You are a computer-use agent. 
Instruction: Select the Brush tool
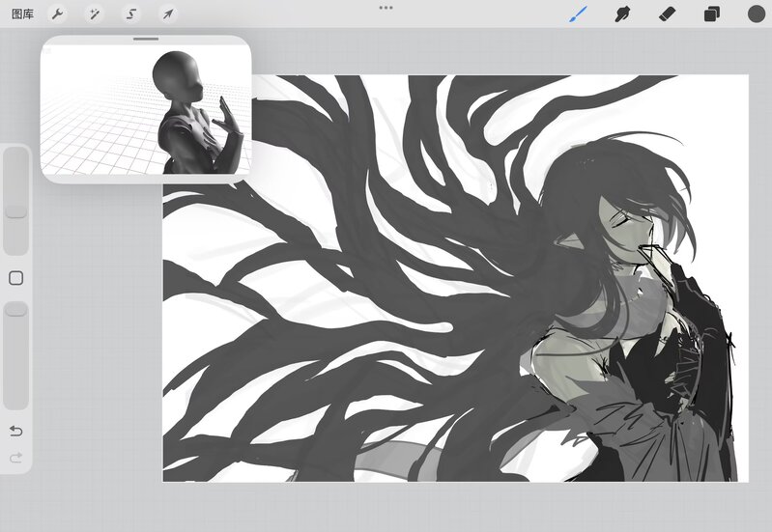coord(579,14)
